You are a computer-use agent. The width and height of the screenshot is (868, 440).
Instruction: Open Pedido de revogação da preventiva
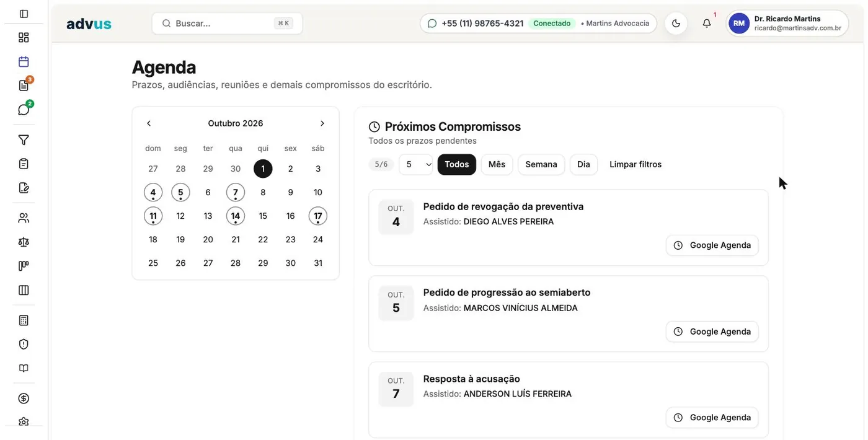tap(503, 206)
